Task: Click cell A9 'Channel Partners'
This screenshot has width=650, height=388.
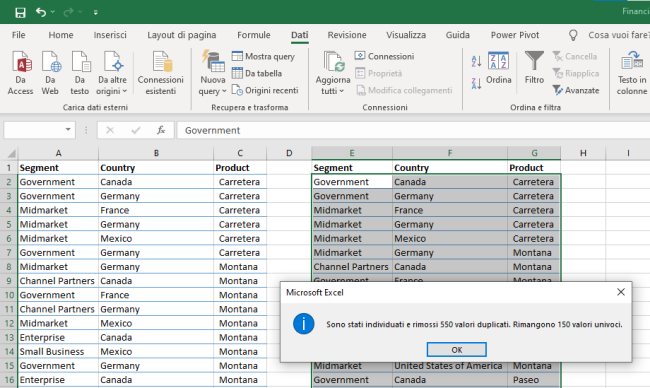Action: [58, 281]
